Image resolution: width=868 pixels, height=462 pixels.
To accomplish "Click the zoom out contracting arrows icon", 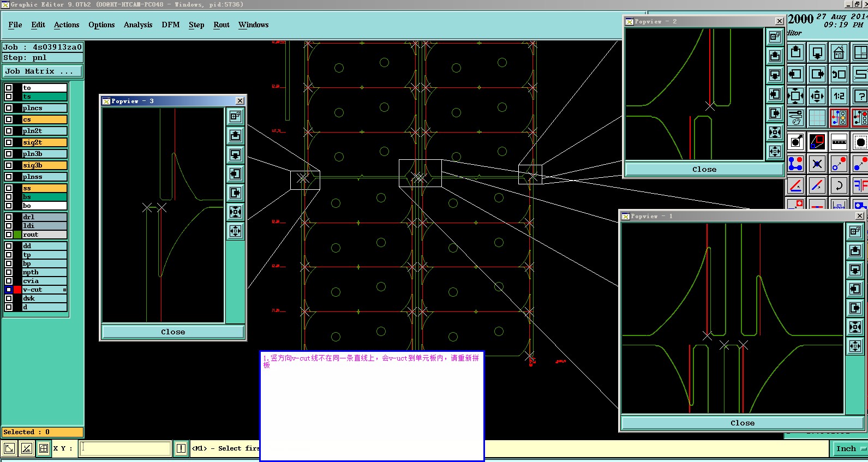I will click(x=817, y=96).
